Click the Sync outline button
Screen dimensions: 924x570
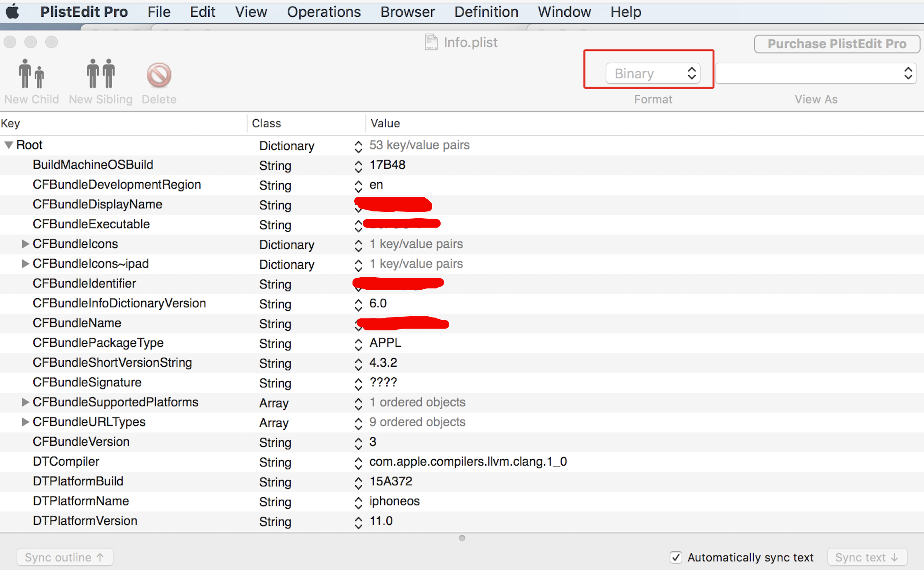click(x=65, y=557)
